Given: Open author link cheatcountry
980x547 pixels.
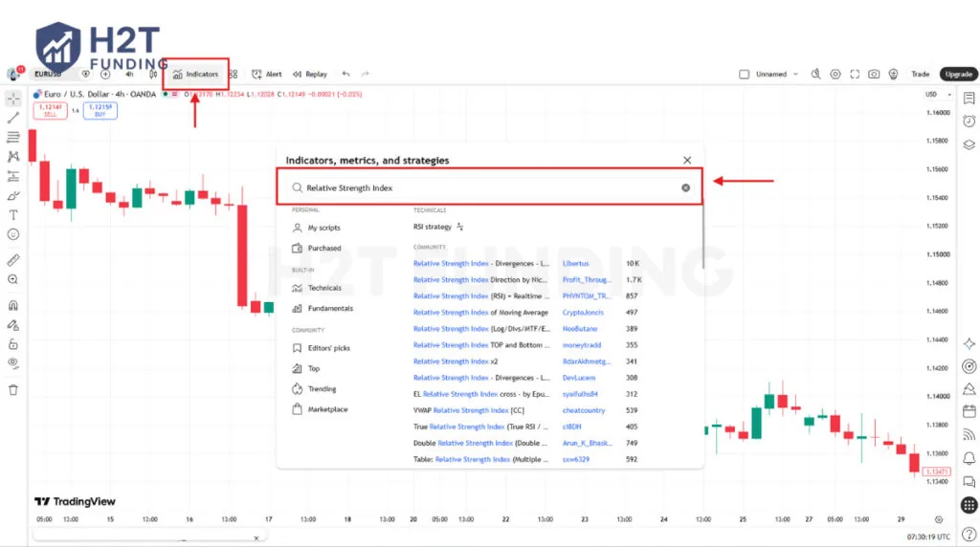Looking at the screenshot, I should (584, 410).
